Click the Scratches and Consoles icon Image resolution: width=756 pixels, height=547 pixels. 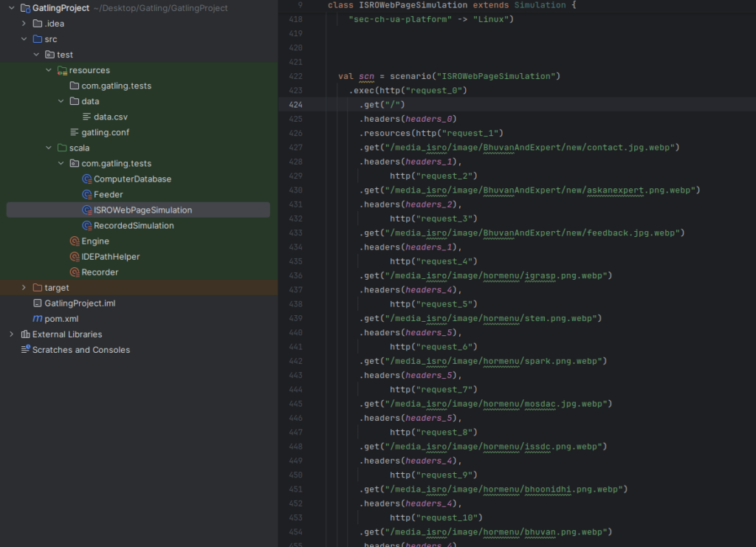point(26,350)
